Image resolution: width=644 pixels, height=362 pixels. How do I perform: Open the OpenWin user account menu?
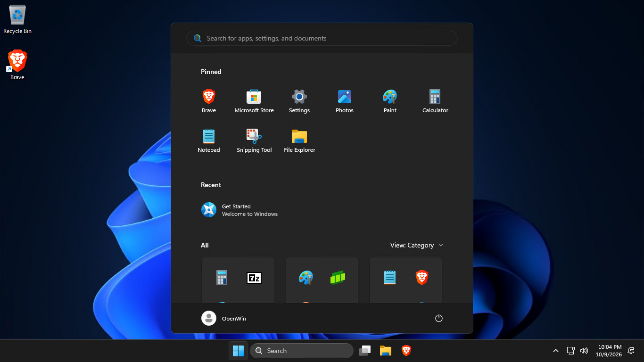coord(224,318)
